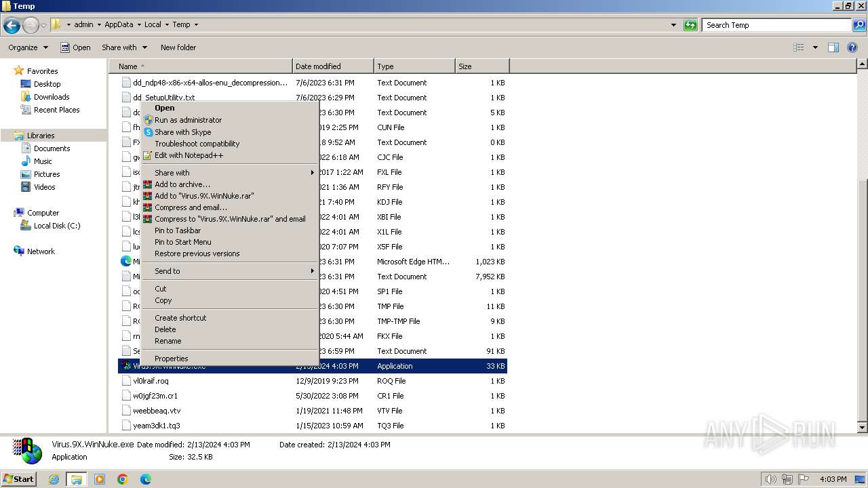
Task: Launch Microsoft Edge from taskbar
Action: [x=146, y=479]
